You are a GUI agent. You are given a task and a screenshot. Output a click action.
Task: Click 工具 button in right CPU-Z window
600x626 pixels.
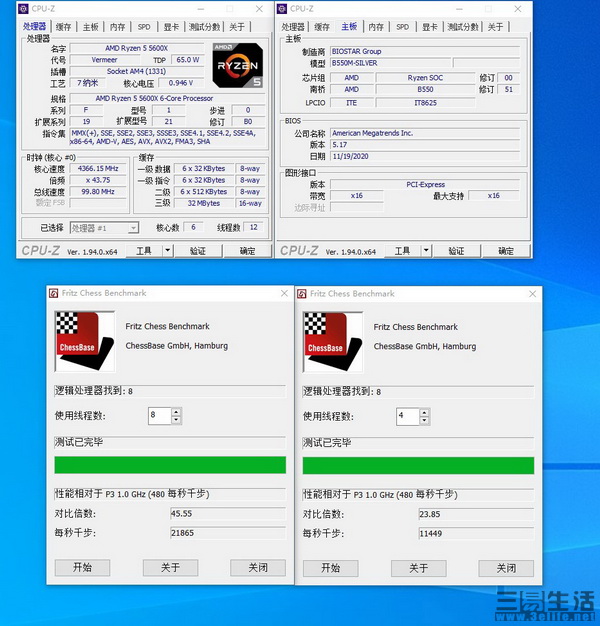[403, 251]
